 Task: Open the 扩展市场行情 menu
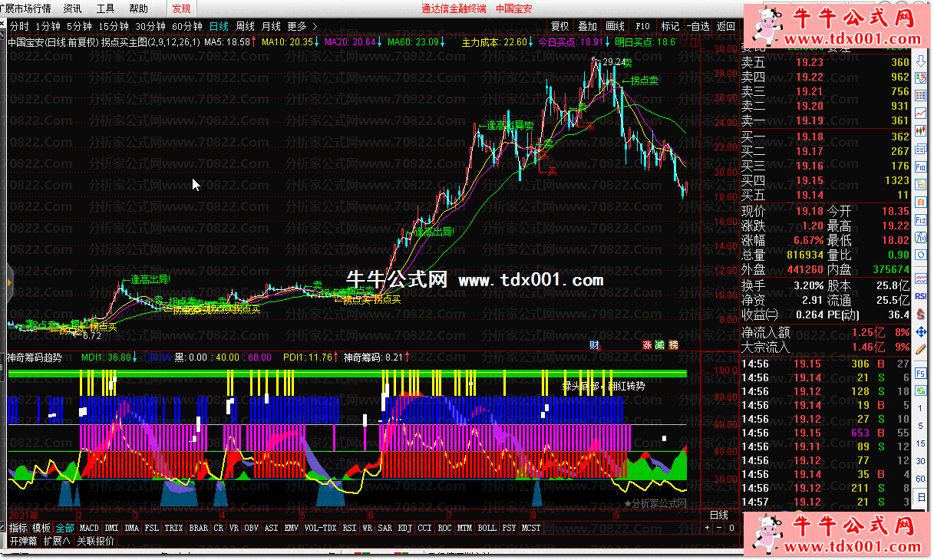pos(25,8)
